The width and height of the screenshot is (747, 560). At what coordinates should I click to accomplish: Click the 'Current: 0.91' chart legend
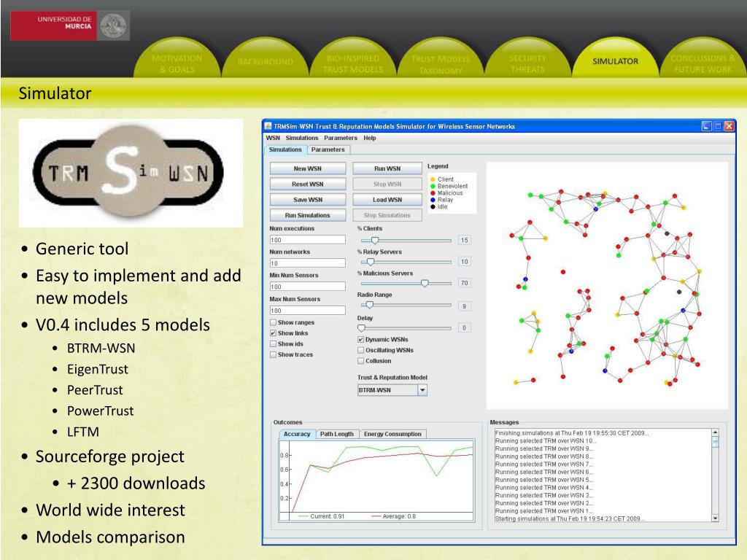pos(321,516)
